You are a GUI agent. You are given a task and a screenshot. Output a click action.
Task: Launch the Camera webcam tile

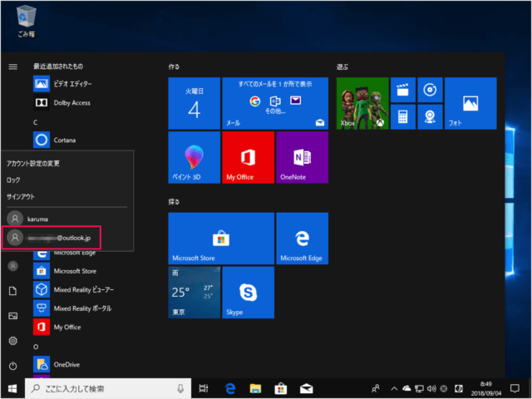click(x=429, y=117)
